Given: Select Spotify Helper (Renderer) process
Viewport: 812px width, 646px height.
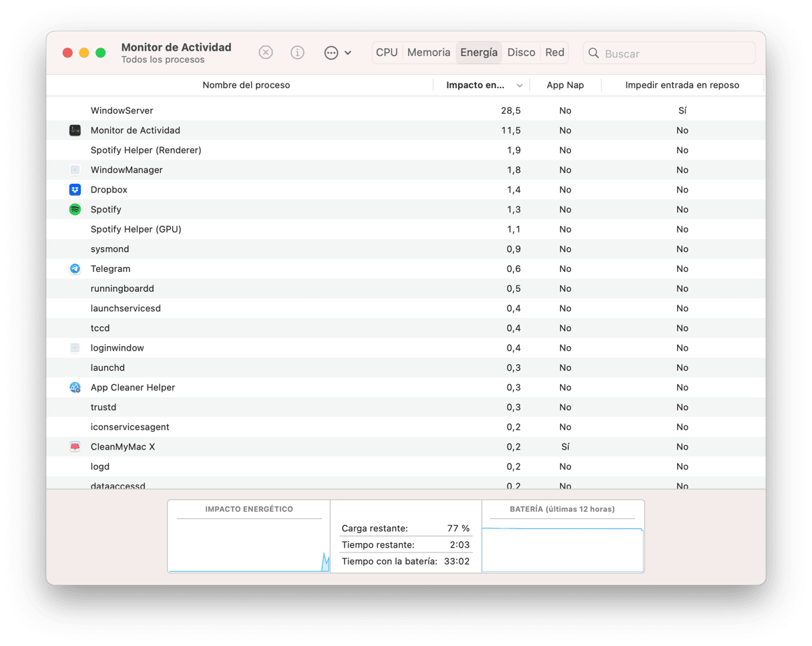Looking at the screenshot, I should tap(146, 150).
